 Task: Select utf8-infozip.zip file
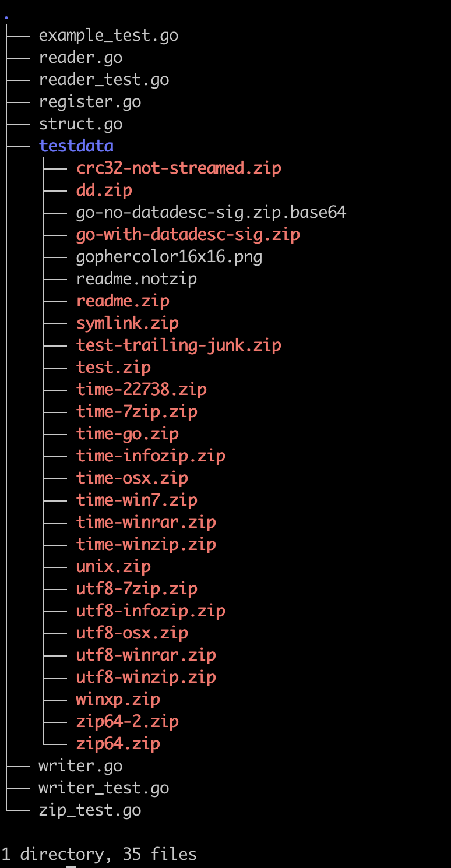click(x=150, y=611)
